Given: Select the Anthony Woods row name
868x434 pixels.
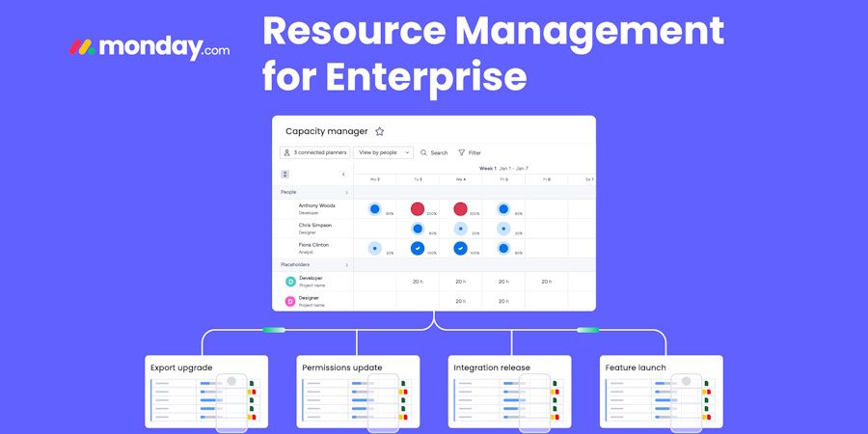Looking at the screenshot, I should pos(316,205).
